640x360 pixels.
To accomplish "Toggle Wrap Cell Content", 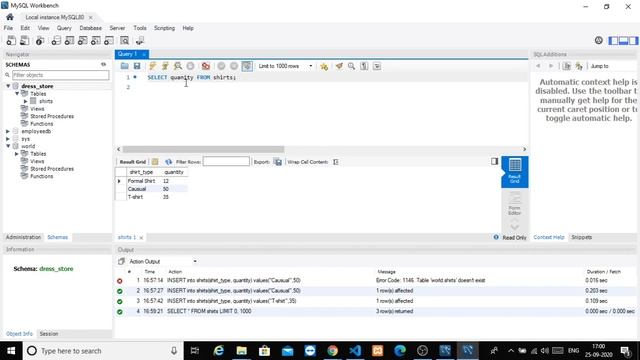I will coord(336,162).
